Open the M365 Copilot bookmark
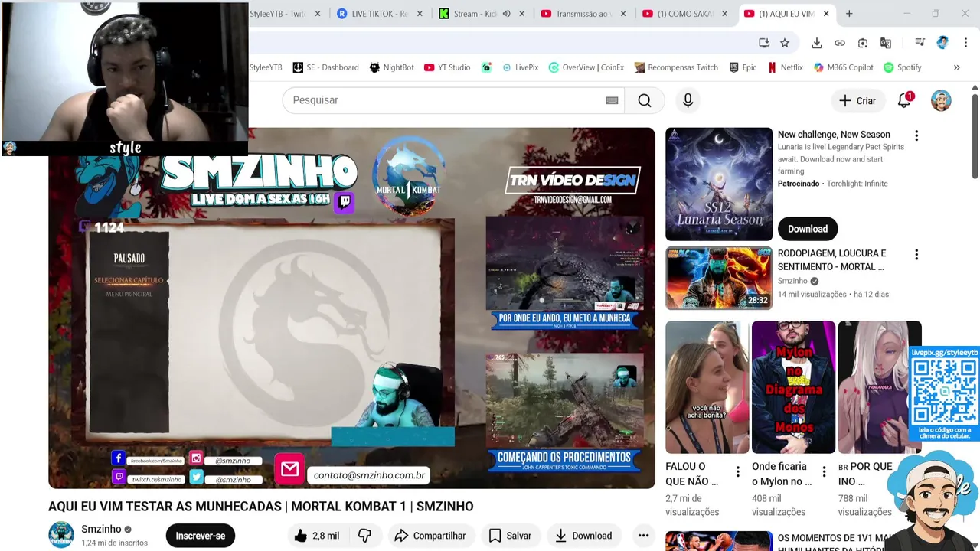Image resolution: width=980 pixels, height=551 pixels. click(x=844, y=67)
